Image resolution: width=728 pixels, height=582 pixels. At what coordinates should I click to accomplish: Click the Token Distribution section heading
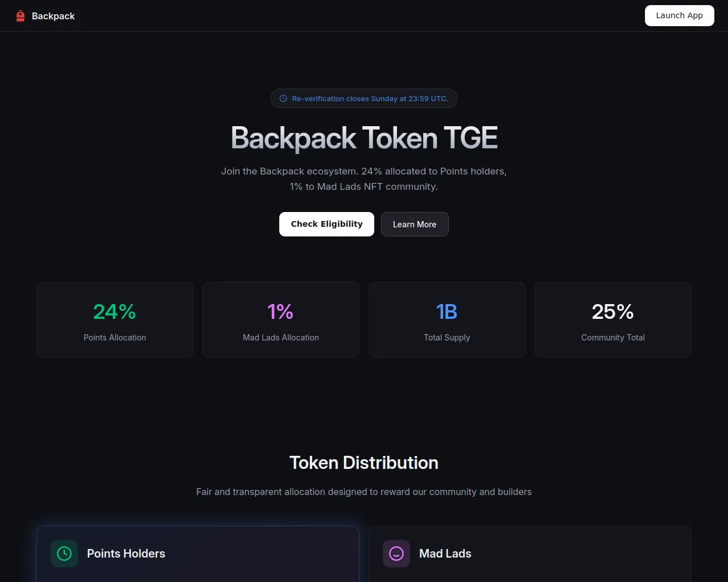point(364,463)
